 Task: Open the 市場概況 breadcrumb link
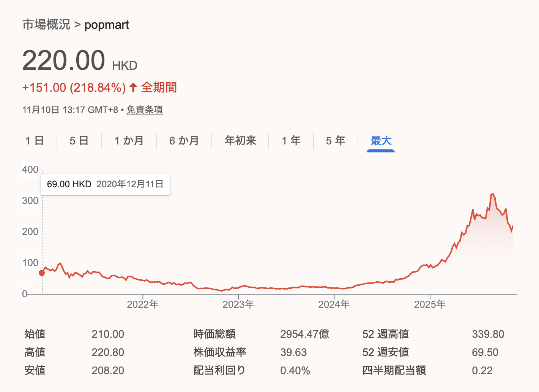point(46,25)
